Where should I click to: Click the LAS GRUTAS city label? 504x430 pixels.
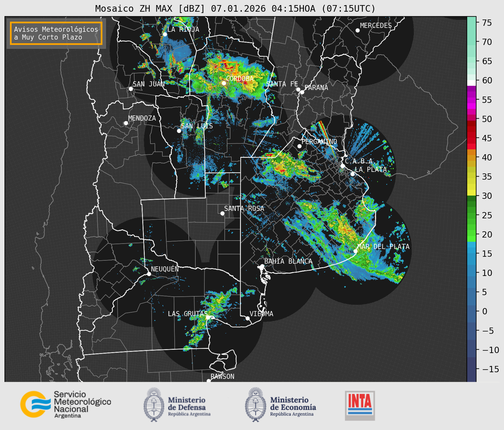(187, 314)
